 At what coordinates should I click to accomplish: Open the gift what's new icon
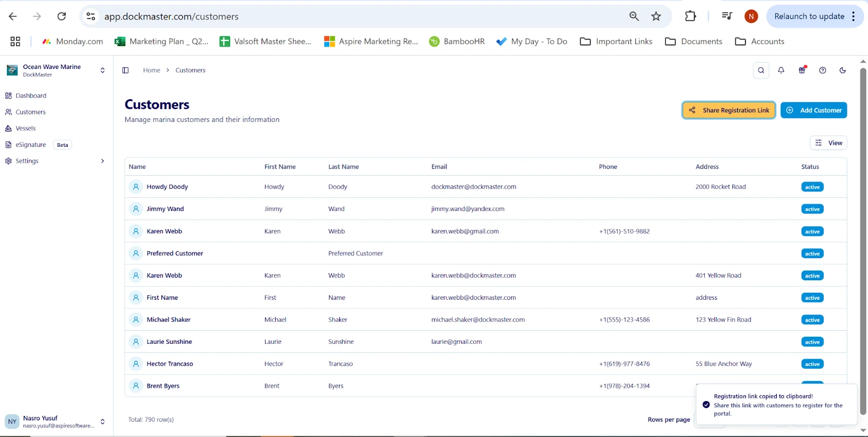(x=802, y=70)
